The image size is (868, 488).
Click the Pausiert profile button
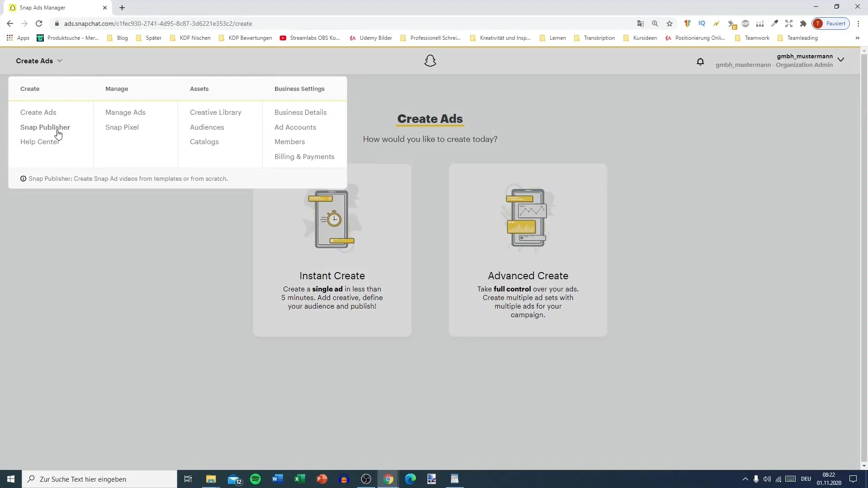pos(831,23)
